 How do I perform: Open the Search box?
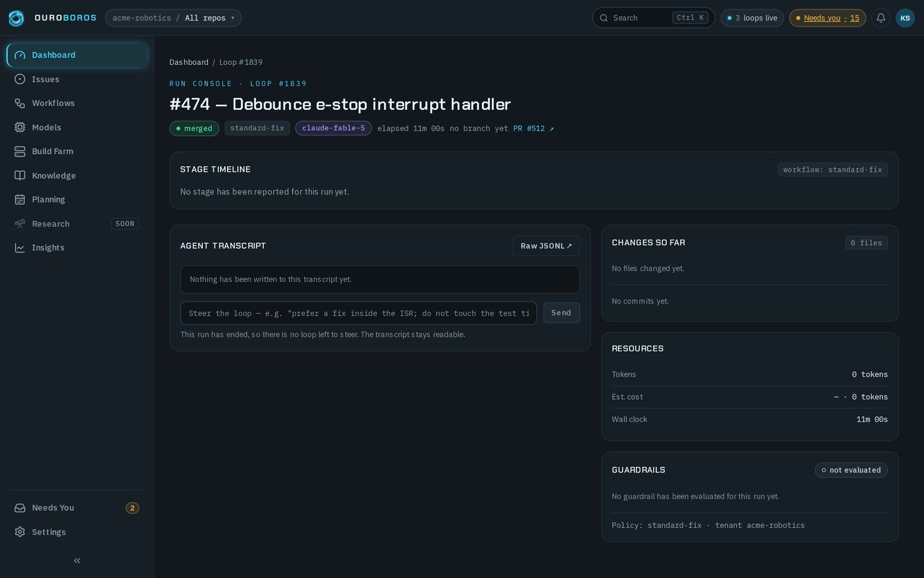click(653, 18)
